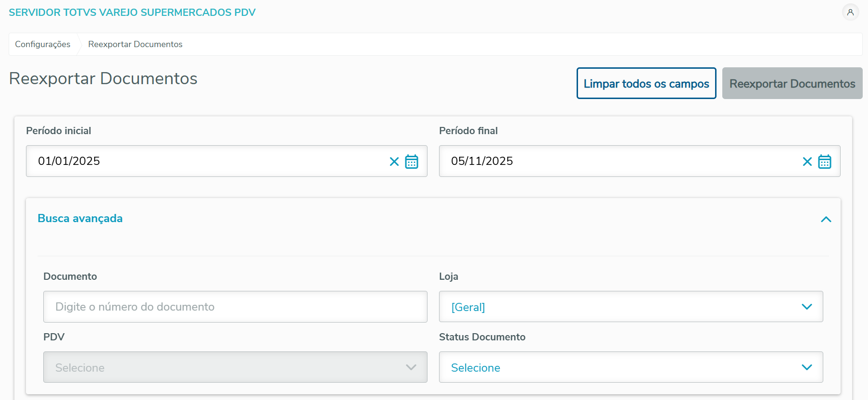Focus the Documento number input field
Image resolution: width=868 pixels, height=400 pixels.
[235, 307]
